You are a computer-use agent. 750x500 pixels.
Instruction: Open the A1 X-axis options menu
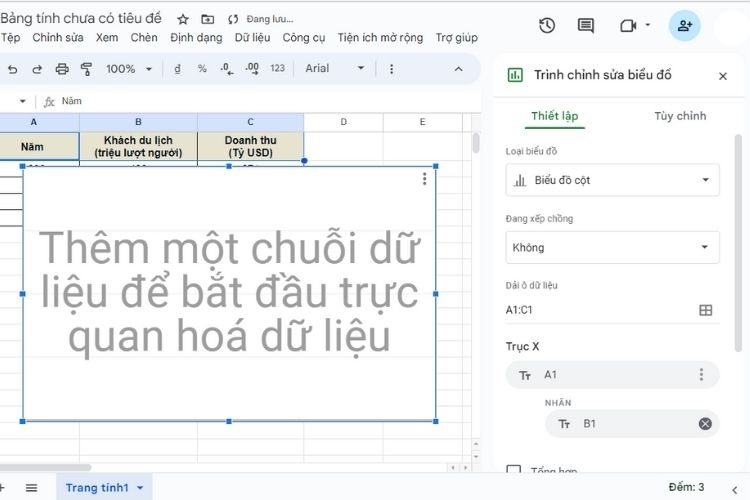701,375
